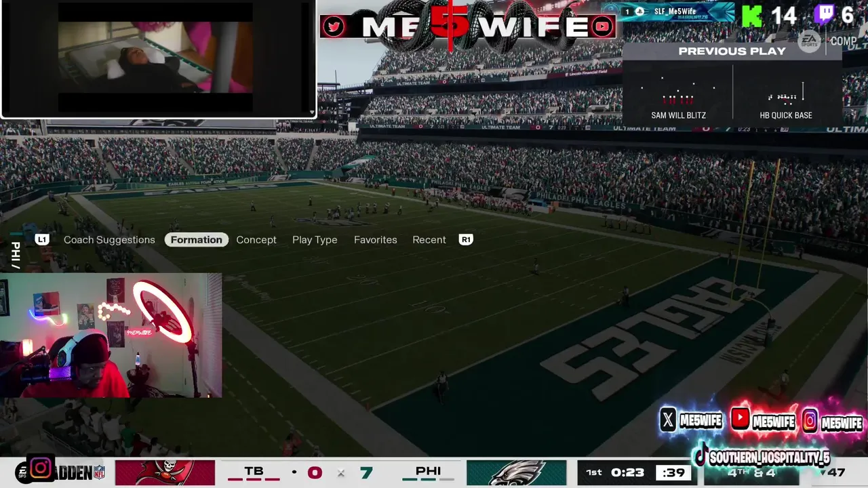Click the game clock 0:23
Viewport: 868px width, 488px height.
(627, 472)
